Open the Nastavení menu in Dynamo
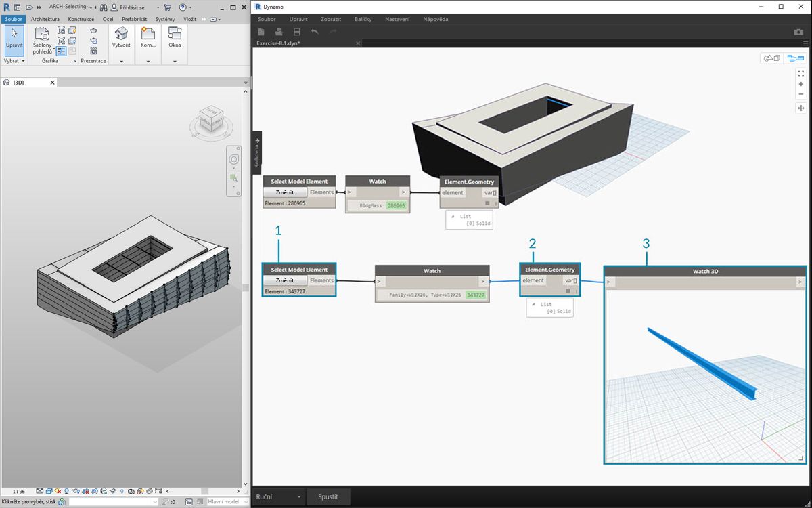This screenshot has width=812, height=508. point(397,19)
